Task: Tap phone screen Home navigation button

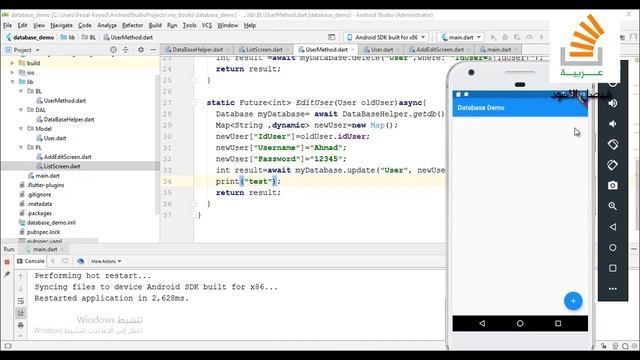Action: (x=520, y=323)
